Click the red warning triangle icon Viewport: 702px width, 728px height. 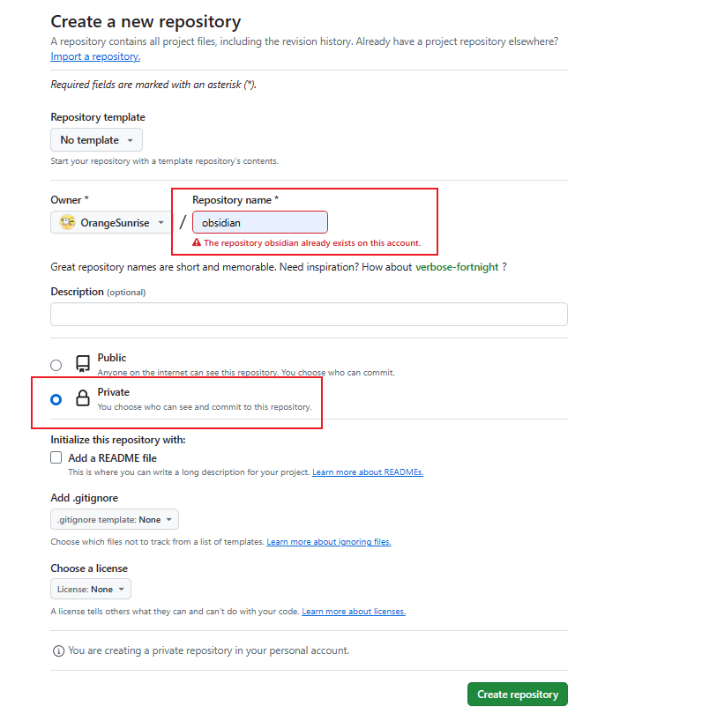[x=197, y=243]
